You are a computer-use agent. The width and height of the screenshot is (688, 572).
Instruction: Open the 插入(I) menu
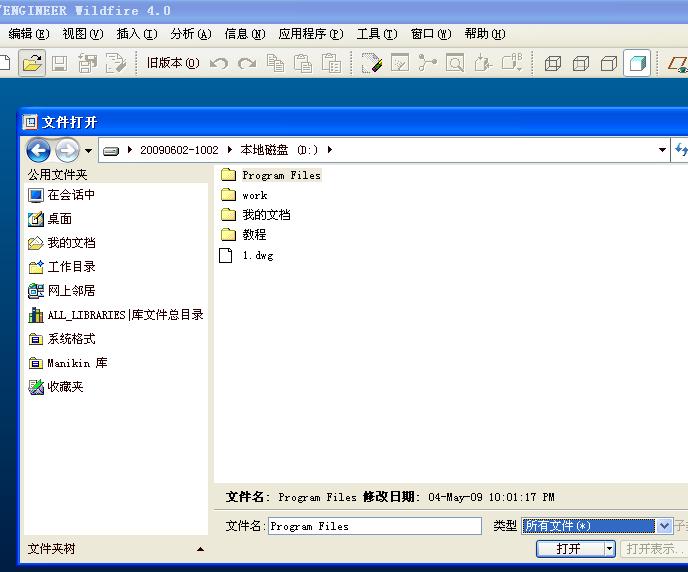pos(137,34)
